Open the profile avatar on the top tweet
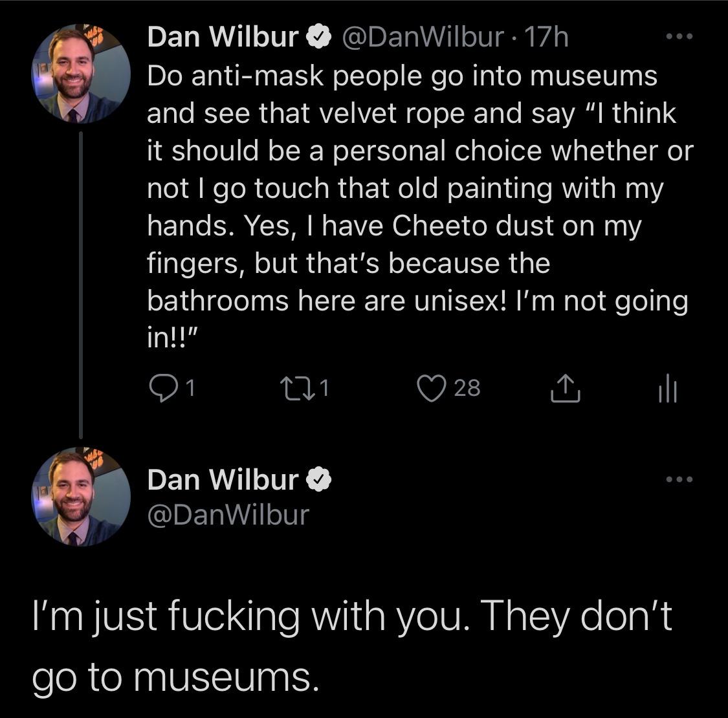This screenshot has height=718, width=728. [81, 73]
